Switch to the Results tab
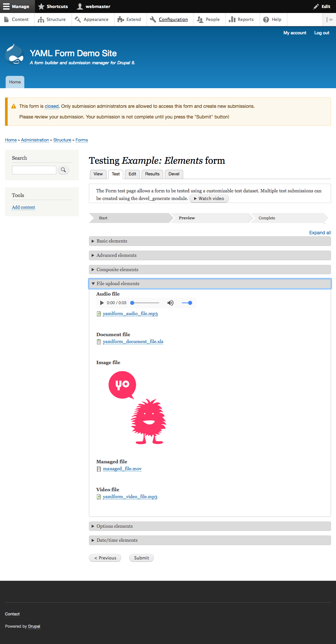336x644 pixels. tap(152, 174)
